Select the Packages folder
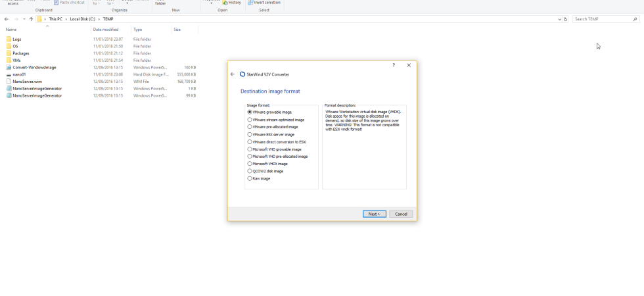 coord(21,53)
